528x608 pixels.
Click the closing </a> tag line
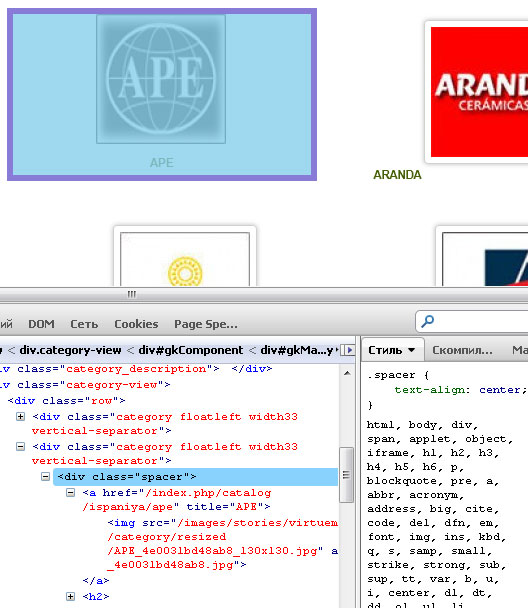96,580
